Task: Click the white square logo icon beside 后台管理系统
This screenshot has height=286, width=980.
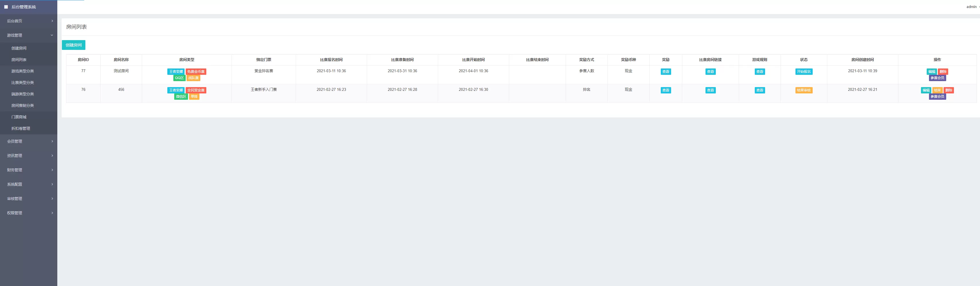Action: [6, 7]
